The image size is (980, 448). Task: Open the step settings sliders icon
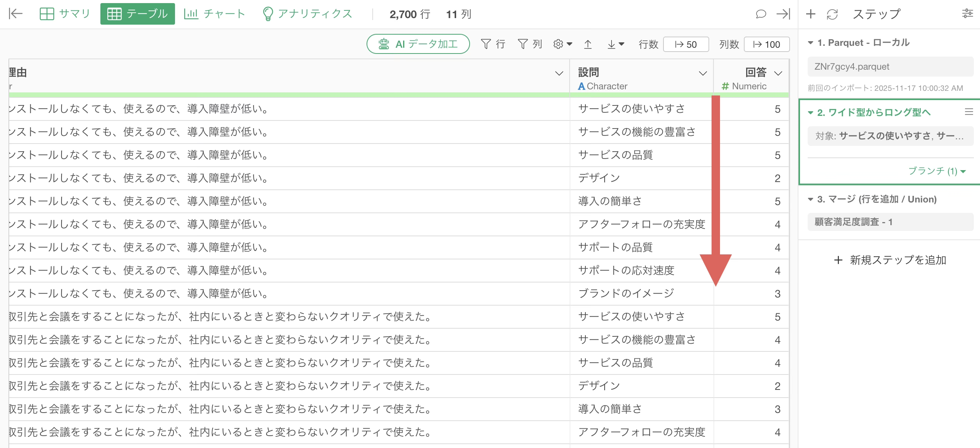coord(967,14)
